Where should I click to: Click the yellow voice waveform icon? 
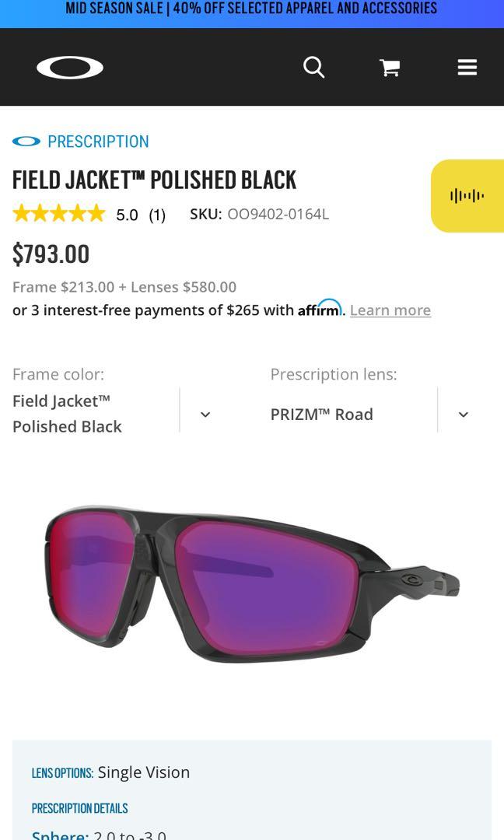(x=467, y=195)
